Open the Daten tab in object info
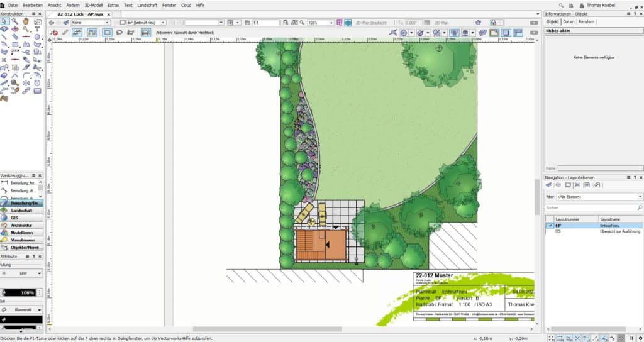644x342 pixels. (x=568, y=21)
